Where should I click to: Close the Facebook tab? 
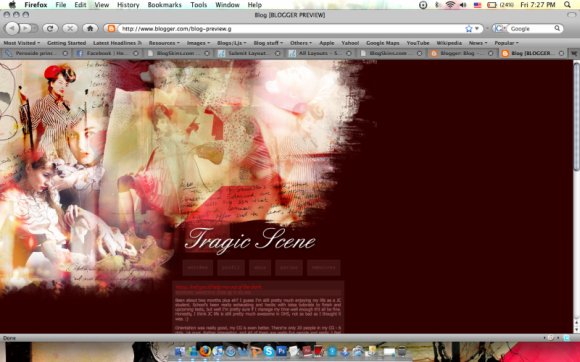[136, 53]
